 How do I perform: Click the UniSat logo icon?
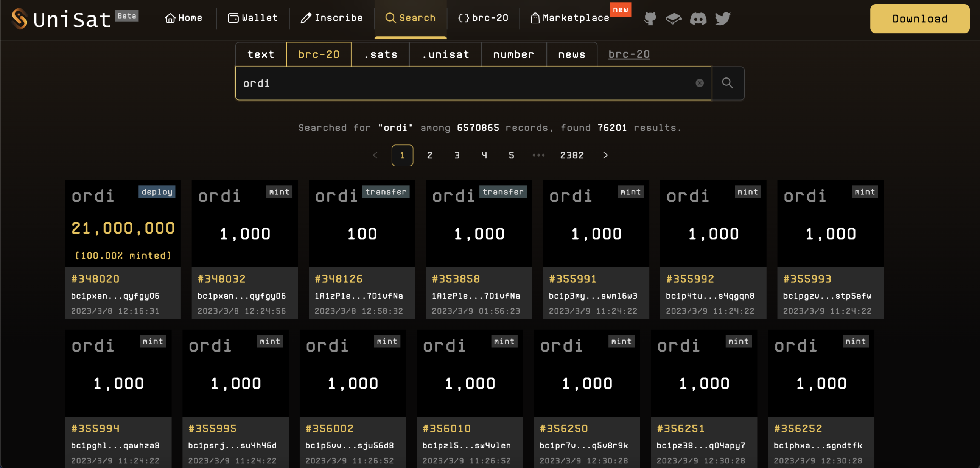(x=19, y=19)
